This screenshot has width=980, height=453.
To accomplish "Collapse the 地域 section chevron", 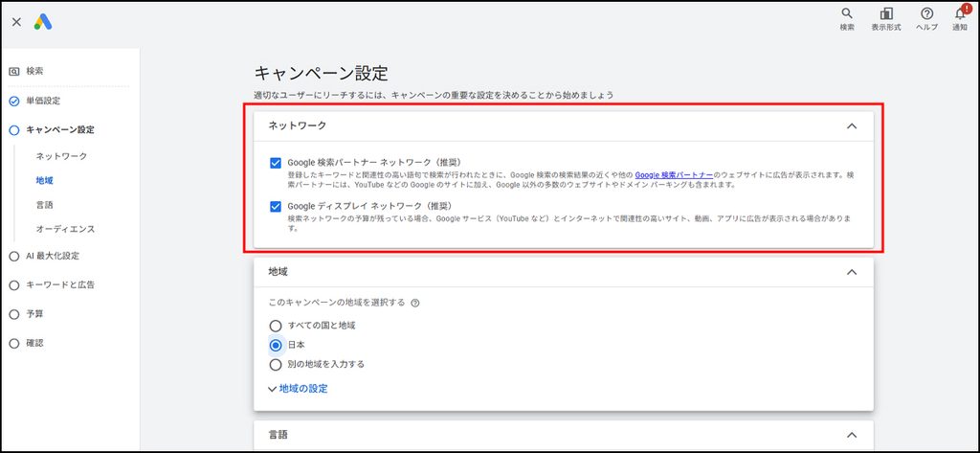I will [851, 272].
